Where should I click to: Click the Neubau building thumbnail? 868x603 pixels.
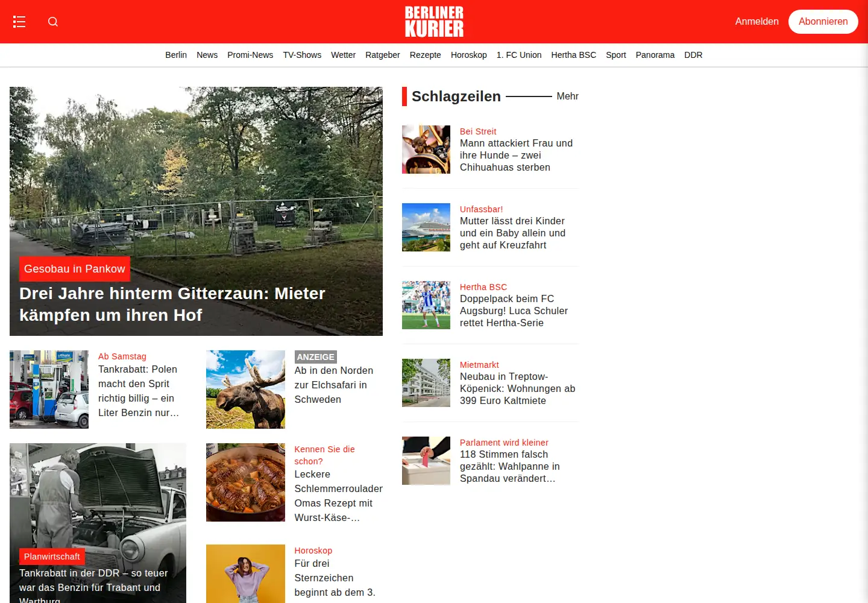[426, 383]
